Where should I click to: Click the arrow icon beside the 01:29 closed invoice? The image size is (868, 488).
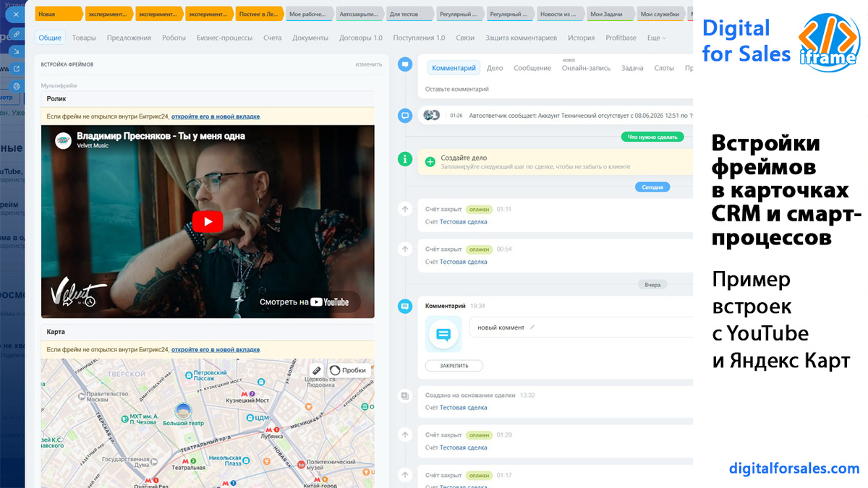tap(406, 435)
